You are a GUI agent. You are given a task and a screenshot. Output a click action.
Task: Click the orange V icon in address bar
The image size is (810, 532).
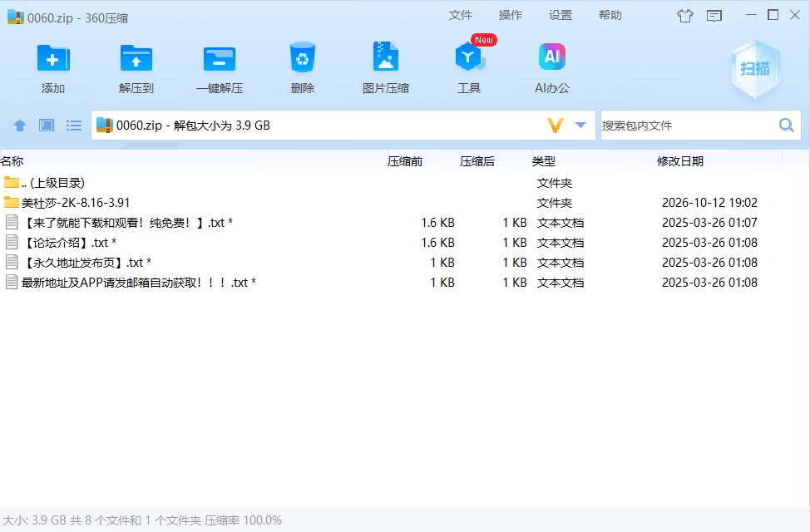coord(555,125)
